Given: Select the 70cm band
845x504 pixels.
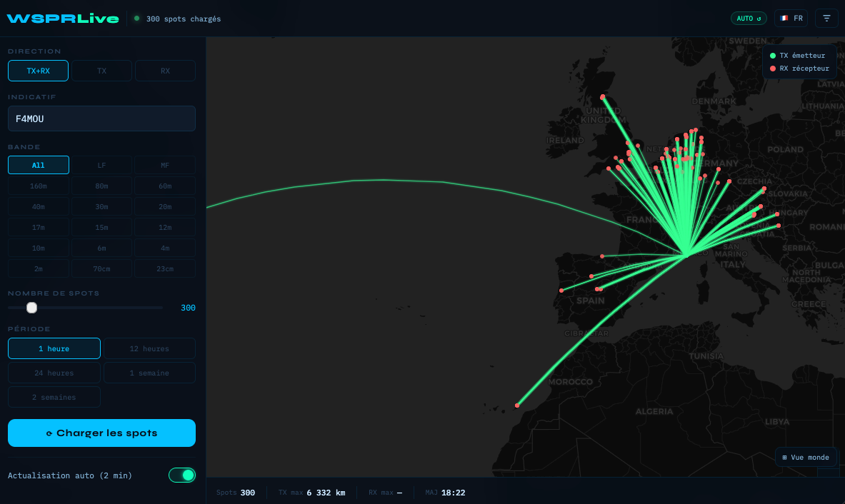Looking at the screenshot, I should click(x=101, y=268).
